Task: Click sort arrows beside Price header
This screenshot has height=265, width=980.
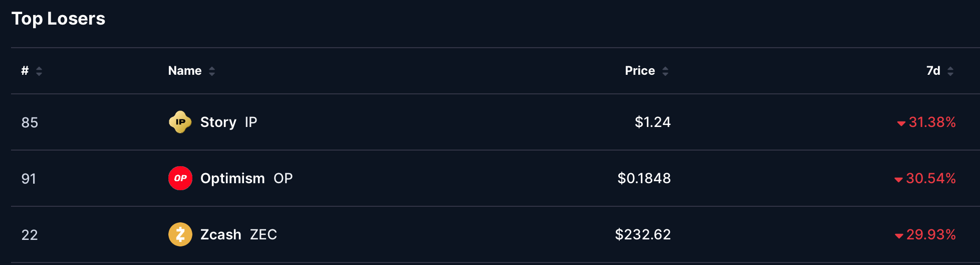Action: click(x=665, y=71)
